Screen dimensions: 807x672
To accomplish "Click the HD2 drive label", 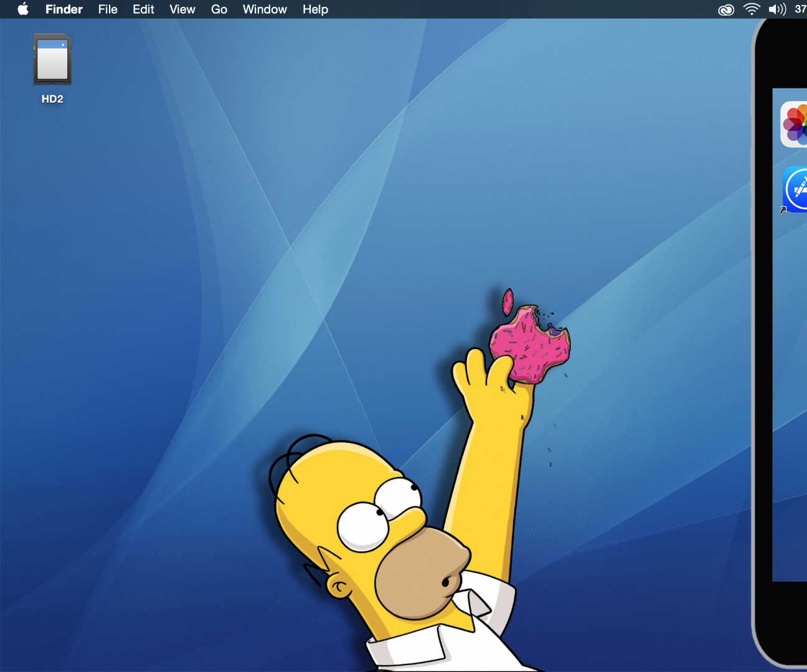I will click(x=52, y=99).
